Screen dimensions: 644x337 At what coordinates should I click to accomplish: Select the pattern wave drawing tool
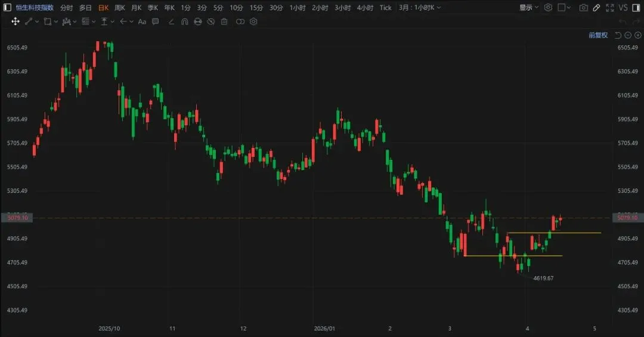pyautogui.click(x=66, y=21)
